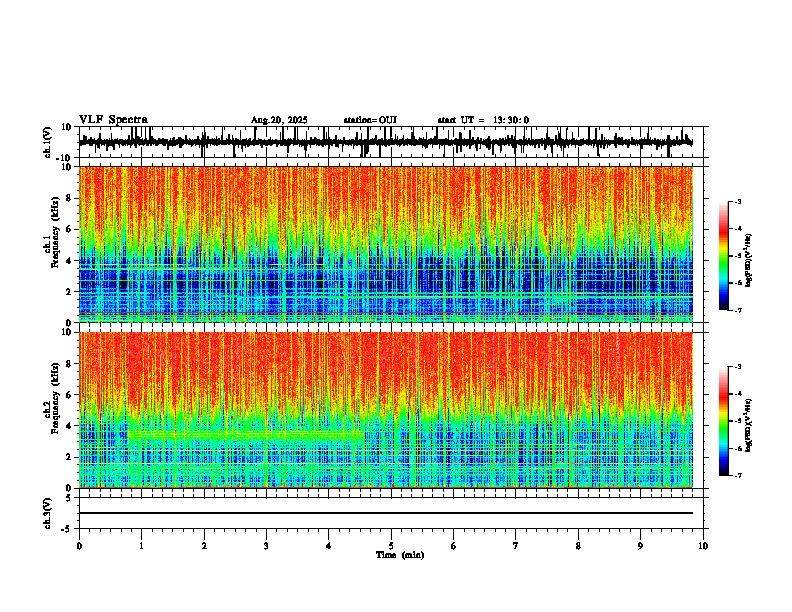Click the time axis tick label "2"
Viewport: 792px width, 612px height.
(x=204, y=546)
